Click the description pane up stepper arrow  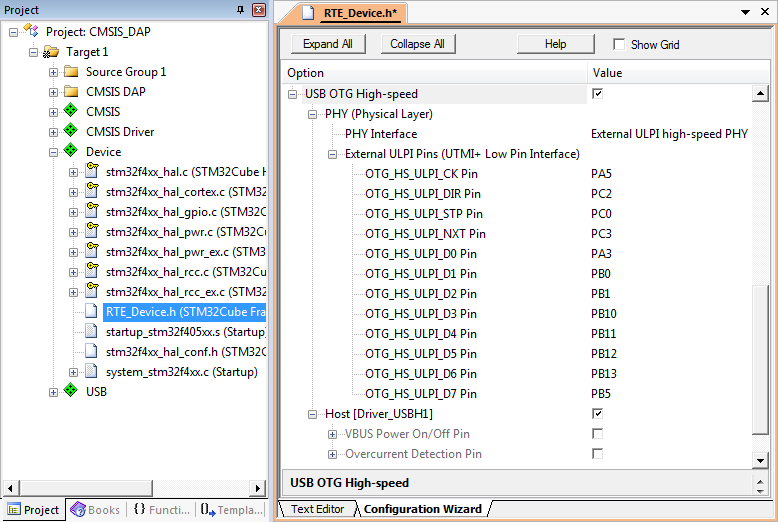[x=760, y=480]
